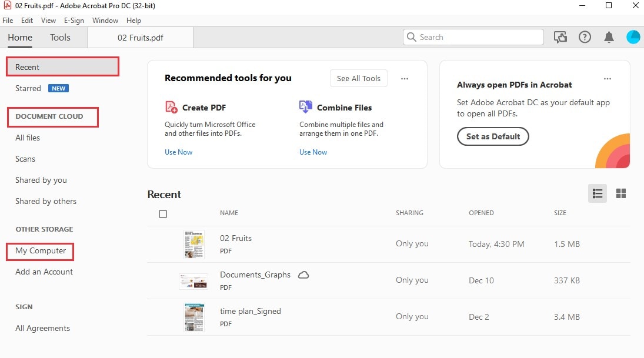Screen dimensions: 644x358
Task: Click the 02 Fruits file thumbnail
Action: [194, 245]
